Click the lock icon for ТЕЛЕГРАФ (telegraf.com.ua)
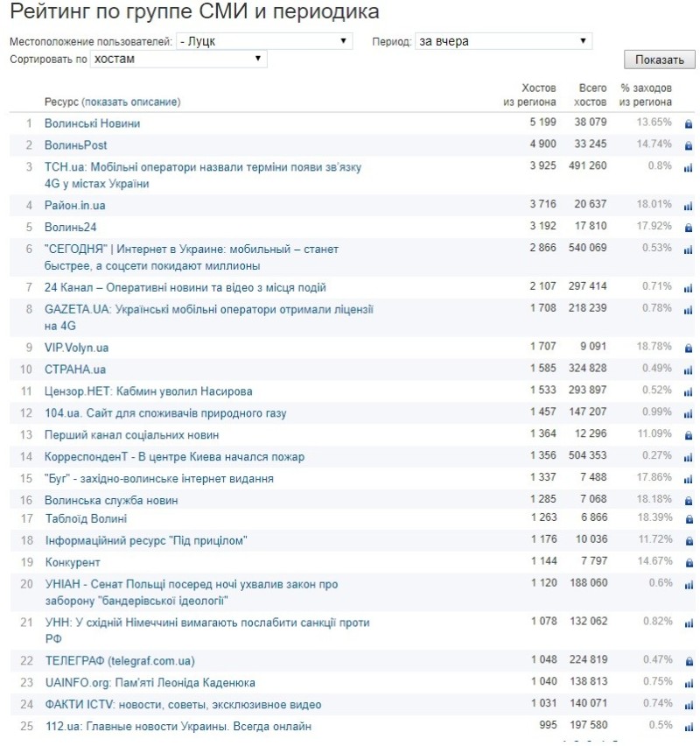This screenshot has height=746, width=700. (688, 661)
